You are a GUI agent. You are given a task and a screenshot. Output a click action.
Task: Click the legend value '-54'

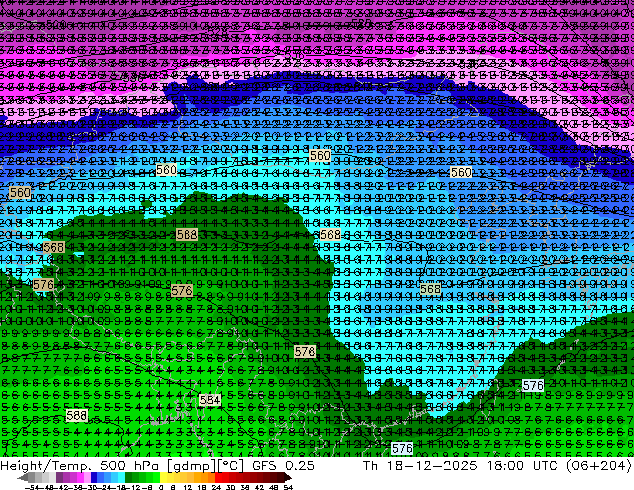pyautogui.click(x=33, y=487)
